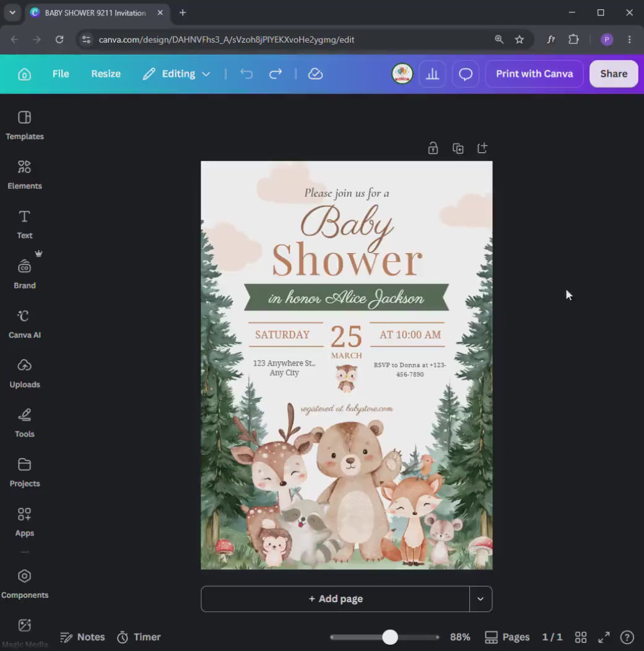Click the Share button
Screen dimensions: 644x651
[x=614, y=74]
